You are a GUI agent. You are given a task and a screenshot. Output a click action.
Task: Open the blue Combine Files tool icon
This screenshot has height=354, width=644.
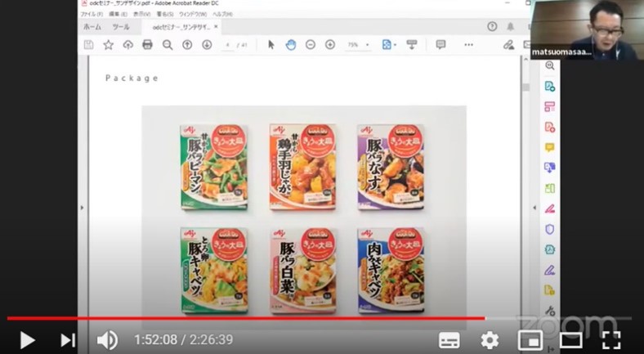549,167
